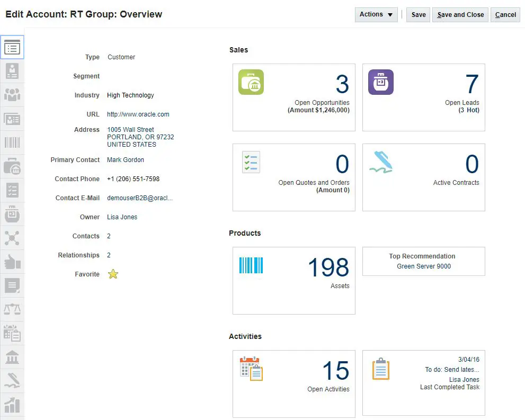
Task: Open the Open Opportunities tile
Action: coord(293,97)
